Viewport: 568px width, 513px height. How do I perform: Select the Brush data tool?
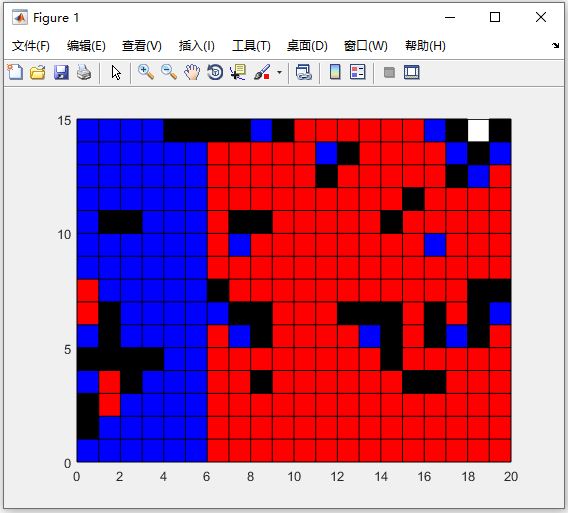coord(262,72)
